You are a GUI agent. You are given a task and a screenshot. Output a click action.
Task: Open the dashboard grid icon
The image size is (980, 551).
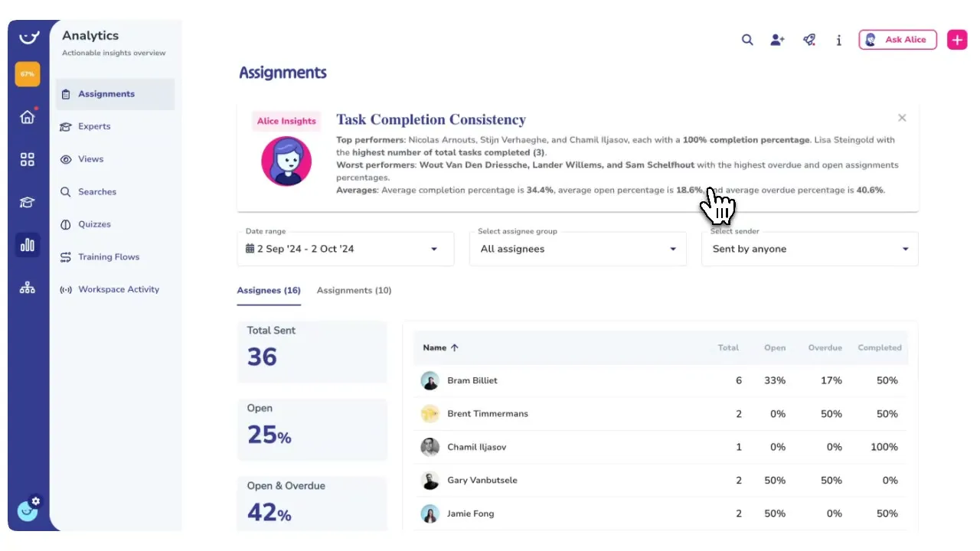[x=28, y=159]
